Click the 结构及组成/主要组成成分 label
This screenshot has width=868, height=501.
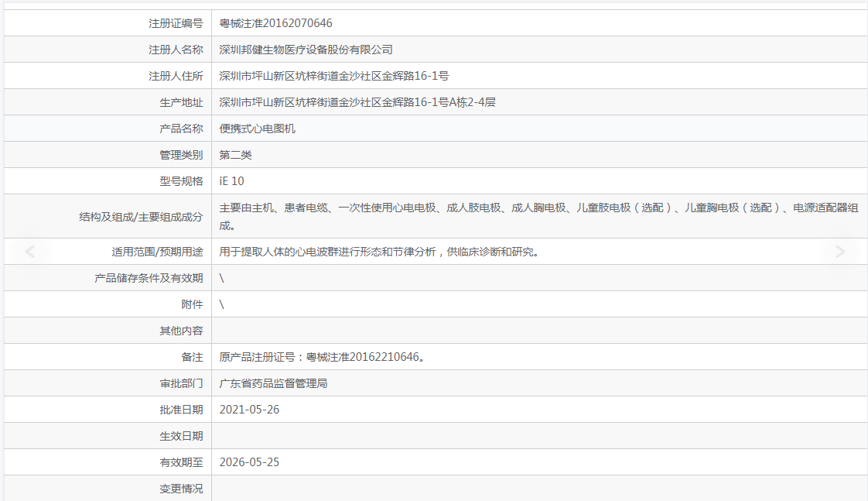(x=141, y=217)
